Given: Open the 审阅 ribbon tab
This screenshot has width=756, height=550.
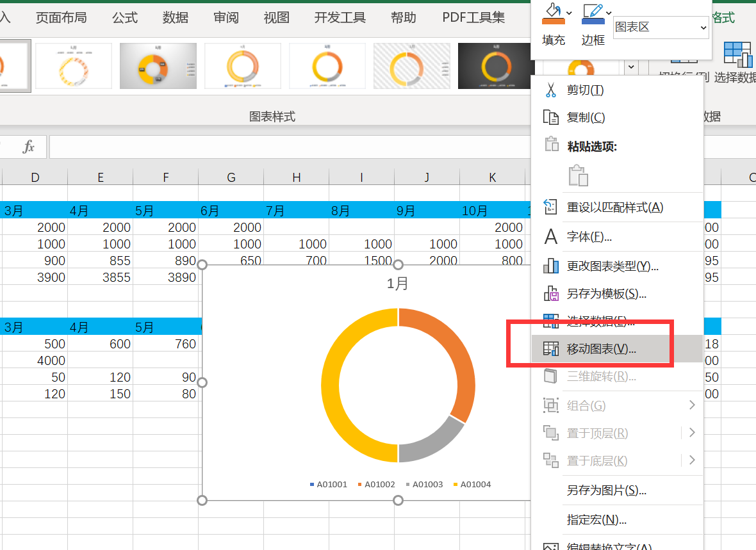Looking at the screenshot, I should [x=226, y=17].
